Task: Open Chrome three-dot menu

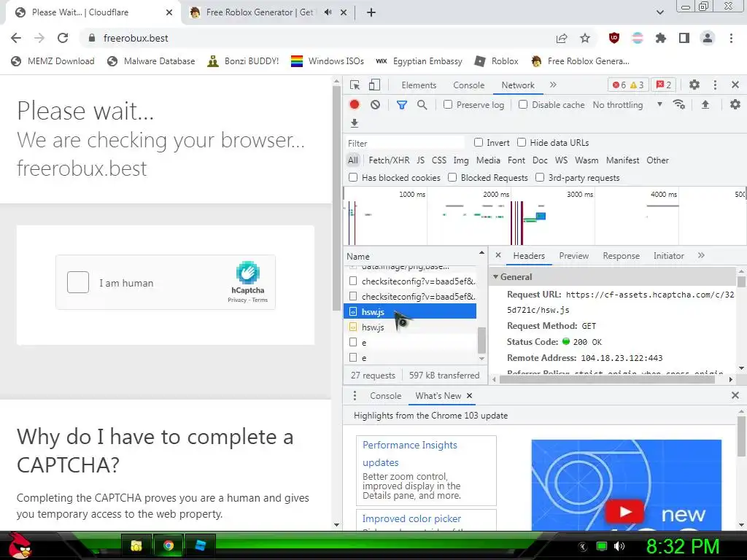Action: [731, 38]
